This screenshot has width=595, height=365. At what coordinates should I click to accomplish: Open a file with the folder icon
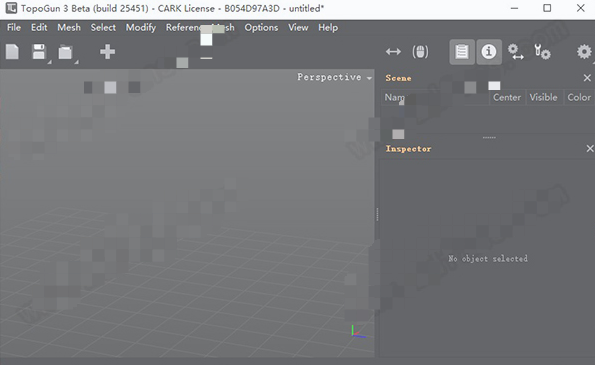65,52
